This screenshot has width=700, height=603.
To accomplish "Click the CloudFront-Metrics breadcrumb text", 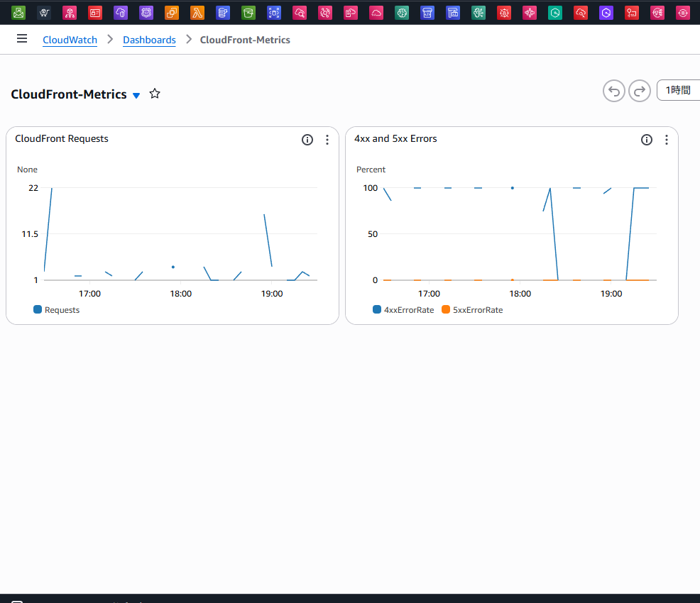I will pos(245,40).
